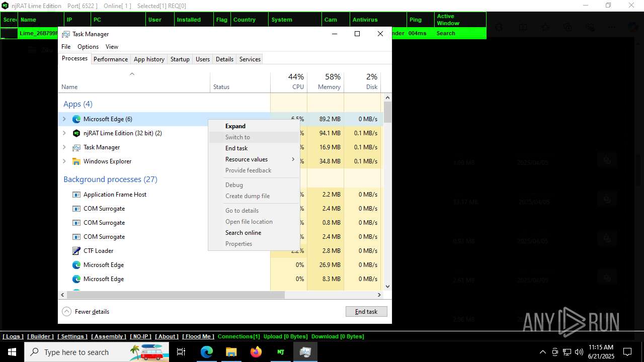The height and width of the screenshot is (362, 644).
Task: Open the Options menu in Task Manager
Action: point(88,47)
